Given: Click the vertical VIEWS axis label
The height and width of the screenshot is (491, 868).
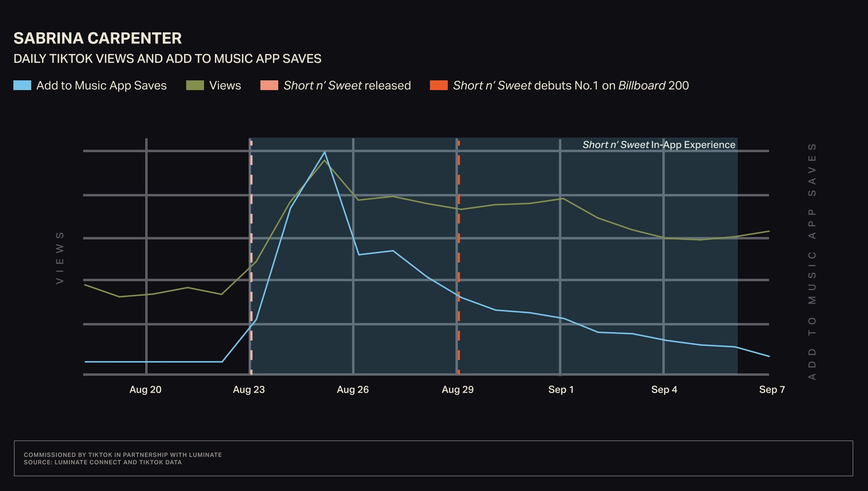Looking at the screenshot, I should point(60,258).
